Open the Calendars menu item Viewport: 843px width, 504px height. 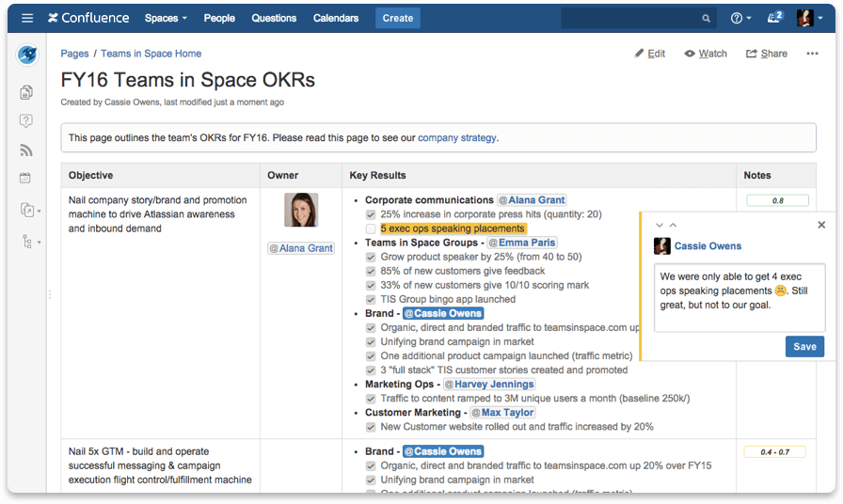coord(335,18)
